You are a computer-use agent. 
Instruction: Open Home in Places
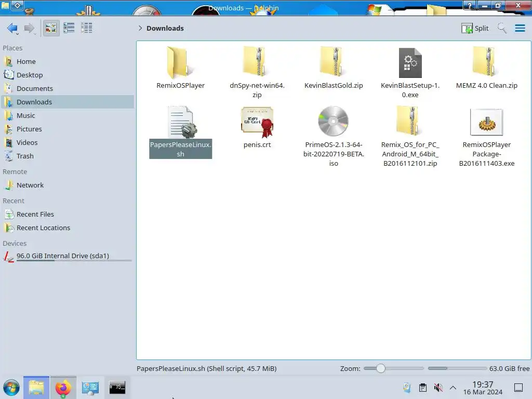[67, 61]
